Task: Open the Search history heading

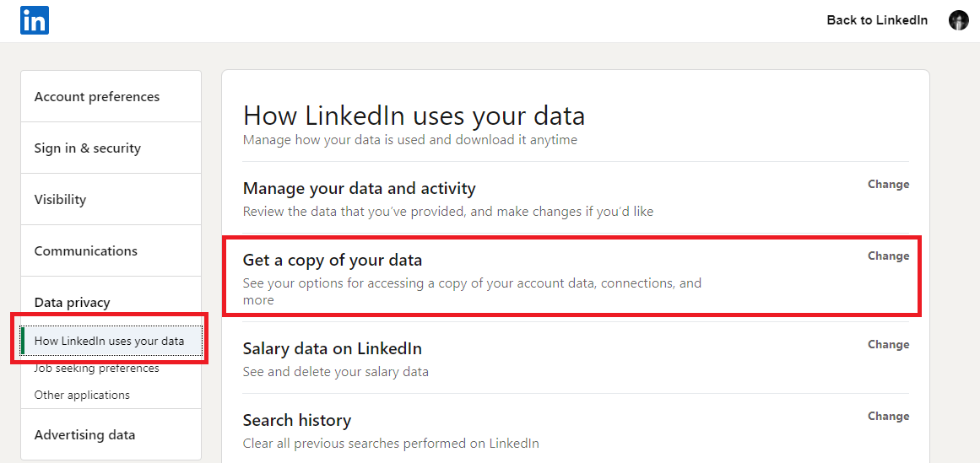Action: (297, 421)
